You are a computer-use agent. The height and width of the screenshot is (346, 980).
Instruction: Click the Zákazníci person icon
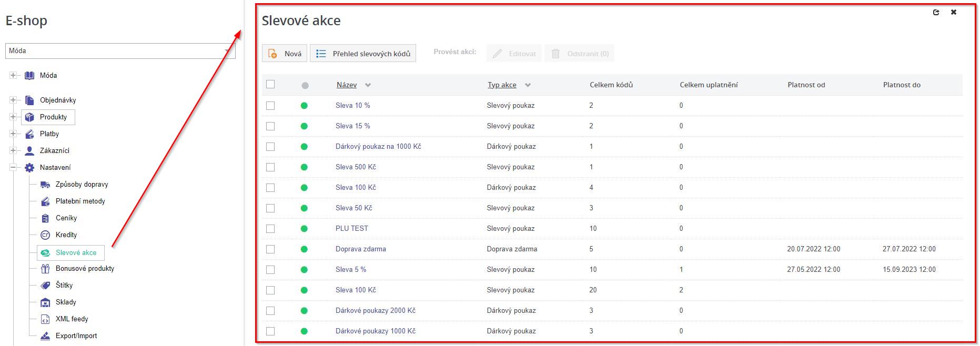click(x=29, y=151)
